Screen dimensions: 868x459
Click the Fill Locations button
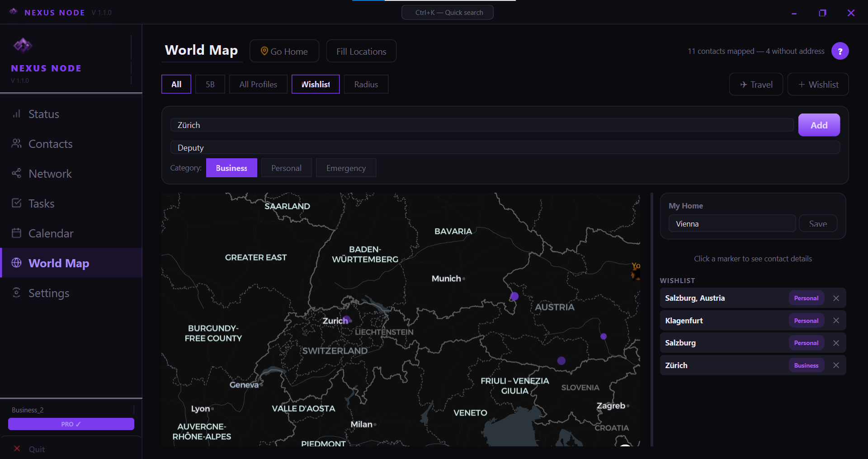[x=361, y=51]
